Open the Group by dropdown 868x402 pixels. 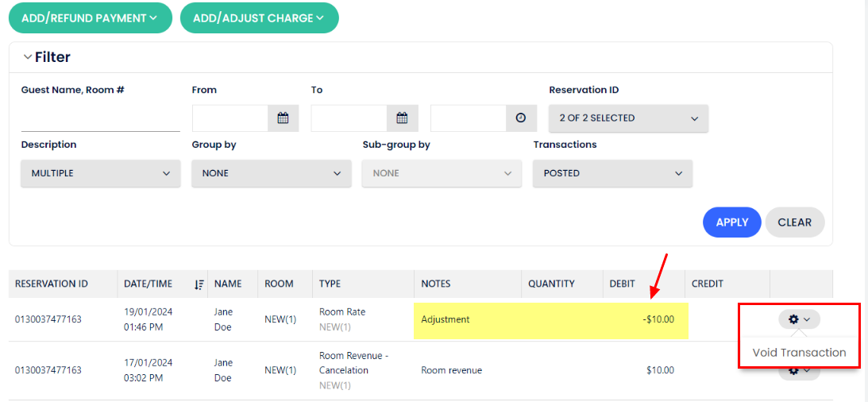point(271,173)
